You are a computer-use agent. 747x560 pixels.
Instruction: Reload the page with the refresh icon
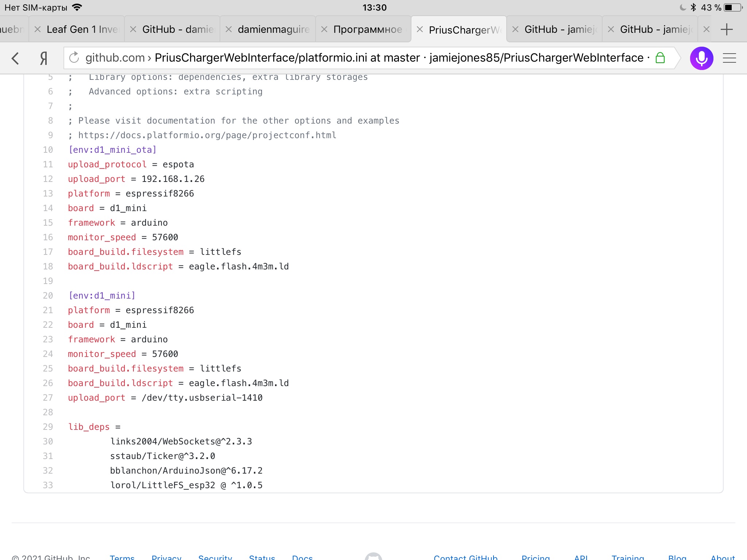coord(74,58)
